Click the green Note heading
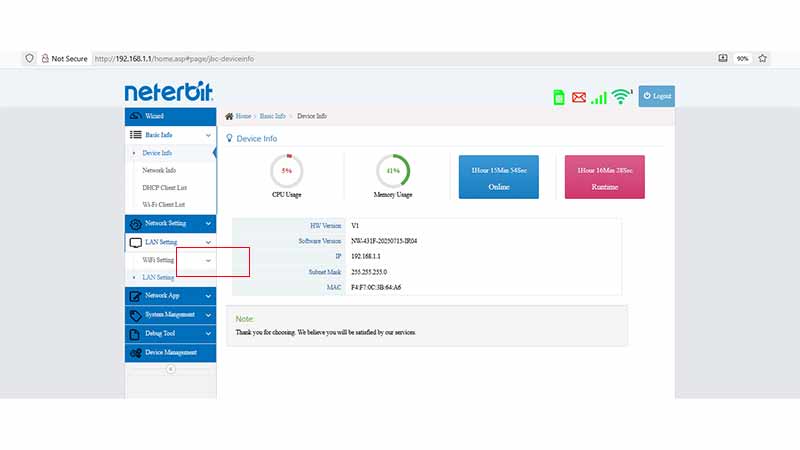 pyautogui.click(x=244, y=319)
